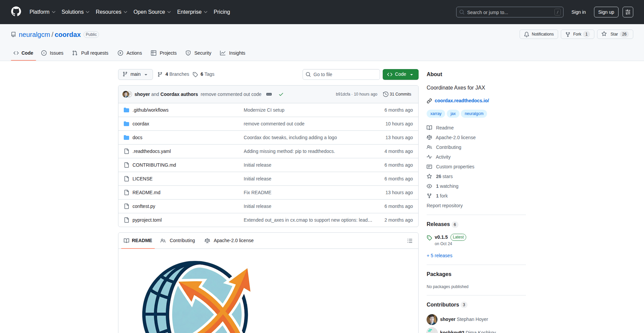Click the command palette icon in header

click(x=628, y=12)
